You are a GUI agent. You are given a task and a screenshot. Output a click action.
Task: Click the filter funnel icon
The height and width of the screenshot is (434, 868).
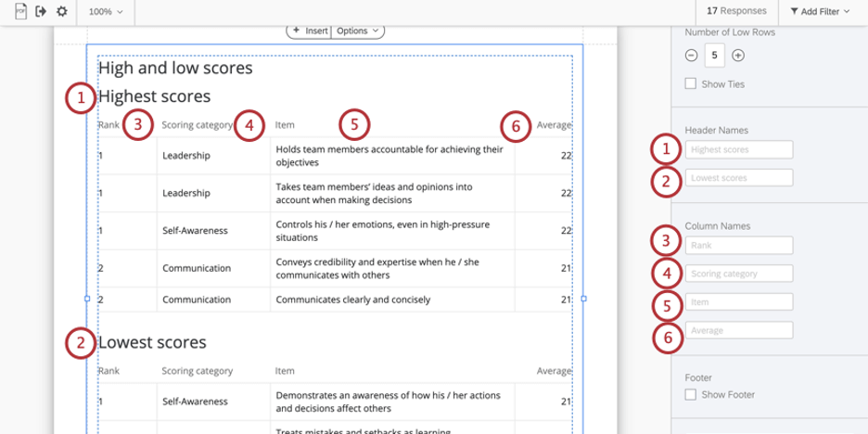pyautogui.click(x=795, y=11)
